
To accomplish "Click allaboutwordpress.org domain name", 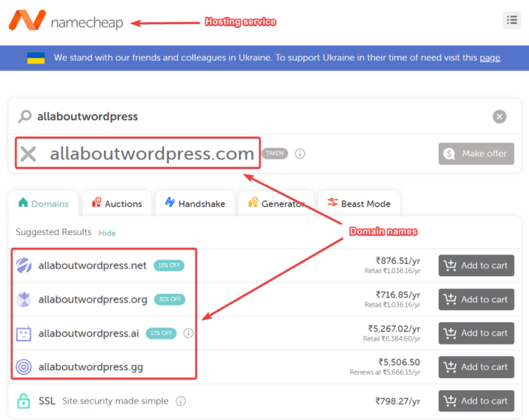I will coord(93,299).
